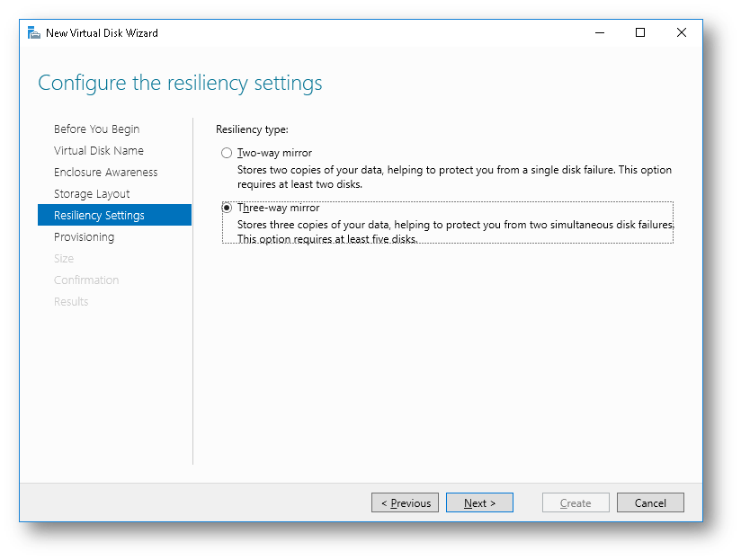
Task: Select the Three-way mirror option
Action: pos(227,207)
